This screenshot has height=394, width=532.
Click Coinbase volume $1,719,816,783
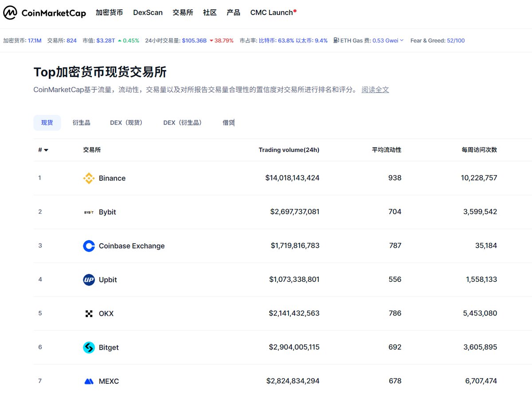pos(295,246)
